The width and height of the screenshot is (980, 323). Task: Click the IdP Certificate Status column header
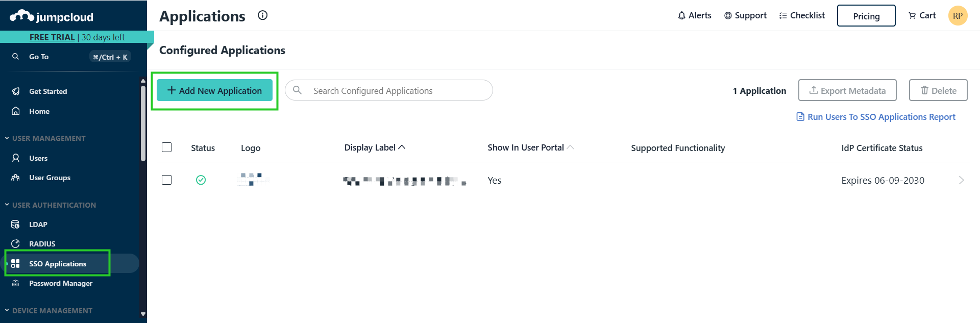click(882, 148)
